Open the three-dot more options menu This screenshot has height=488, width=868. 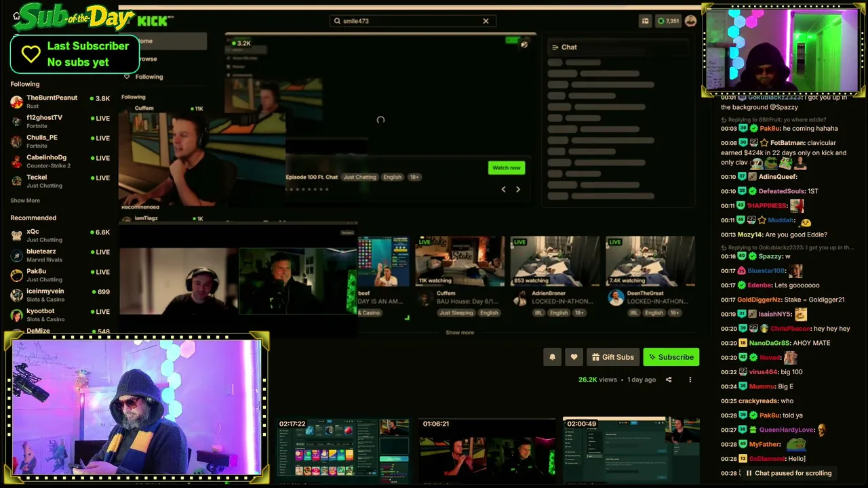coord(690,380)
